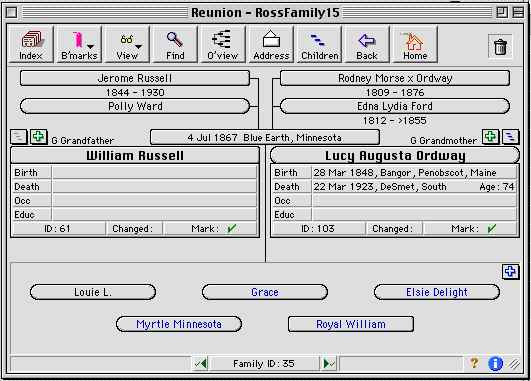The width and height of the screenshot is (531, 381).
Task: Open the Index panel
Action: 31,45
